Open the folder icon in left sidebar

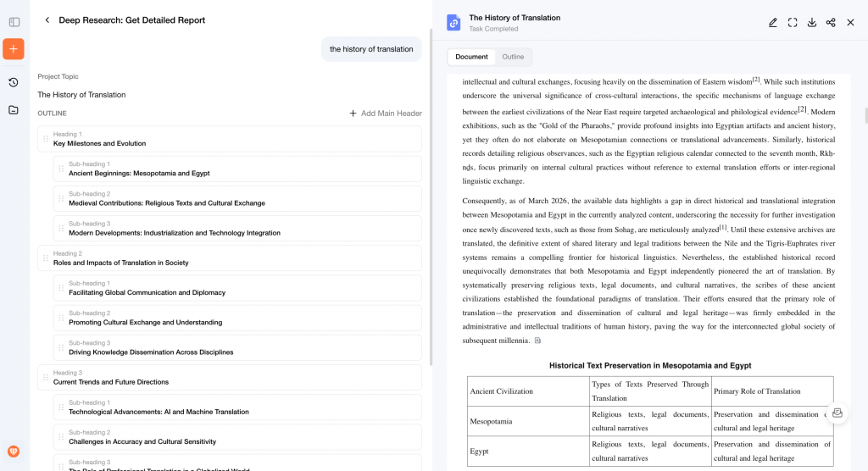point(14,110)
